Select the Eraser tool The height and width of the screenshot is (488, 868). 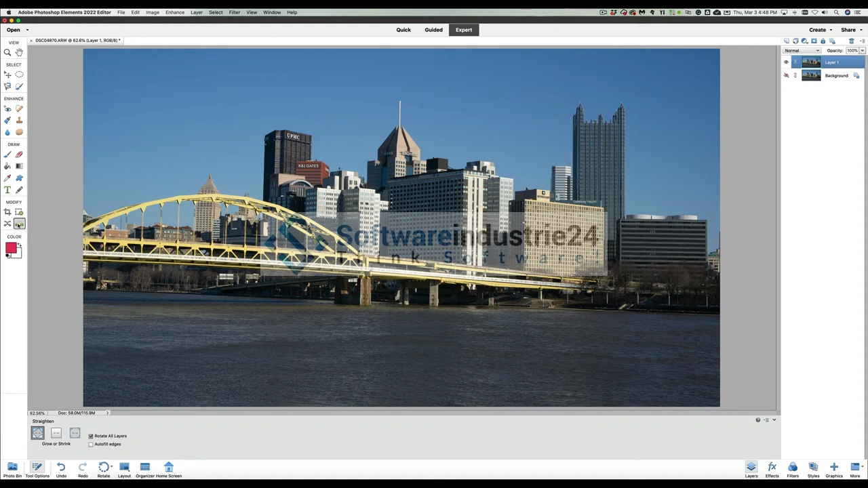19,155
